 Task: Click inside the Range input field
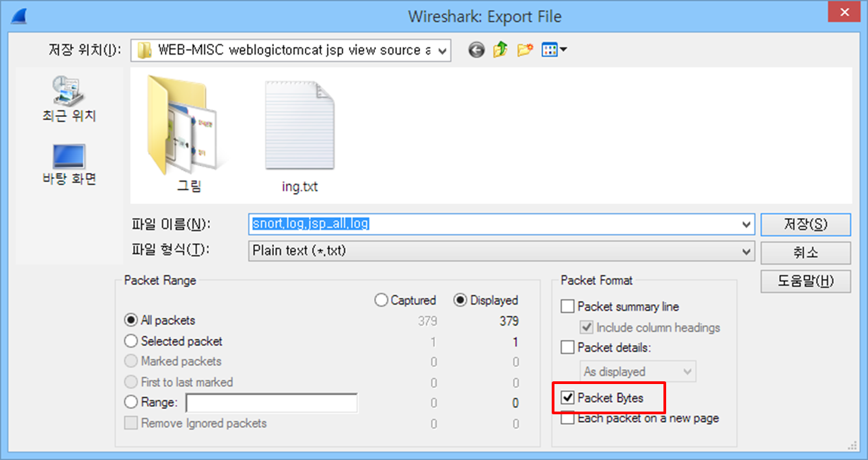(x=272, y=403)
